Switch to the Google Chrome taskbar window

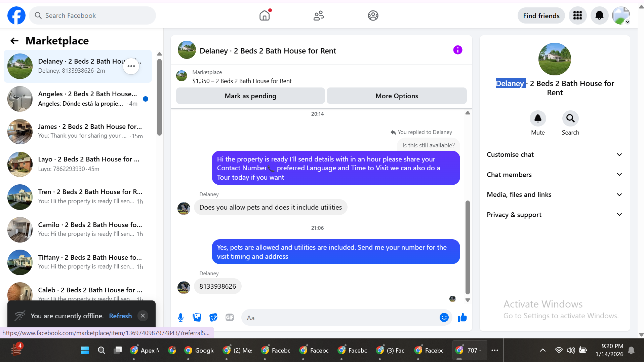(199, 350)
